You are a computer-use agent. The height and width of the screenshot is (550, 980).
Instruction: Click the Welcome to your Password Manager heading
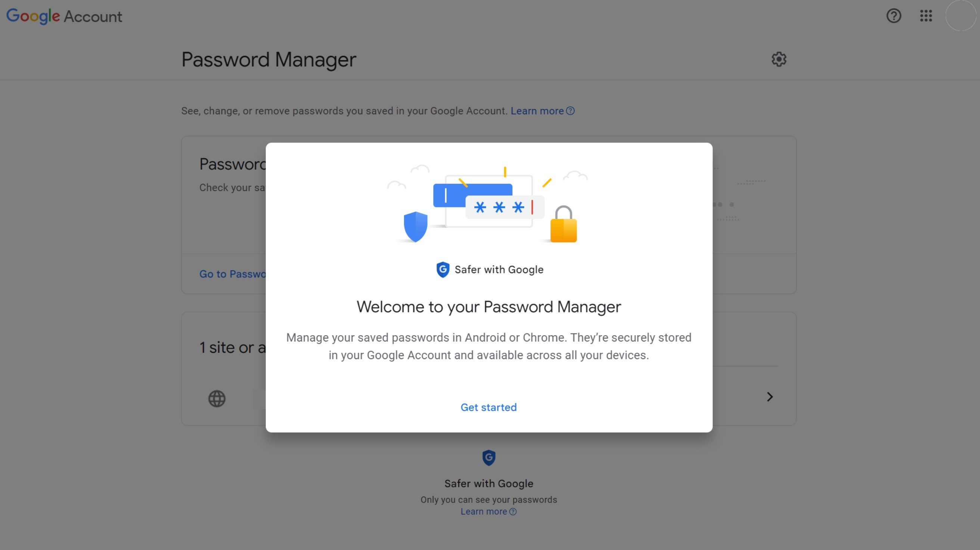click(489, 307)
